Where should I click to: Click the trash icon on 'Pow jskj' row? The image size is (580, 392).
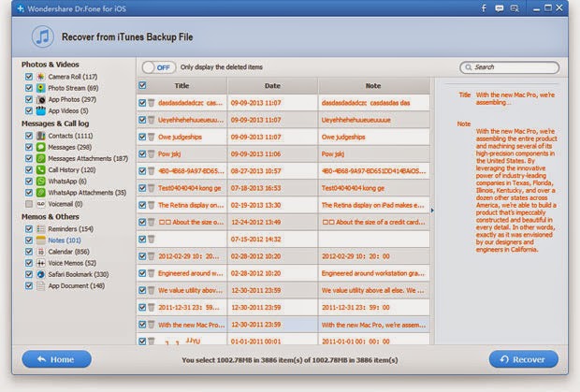click(152, 153)
